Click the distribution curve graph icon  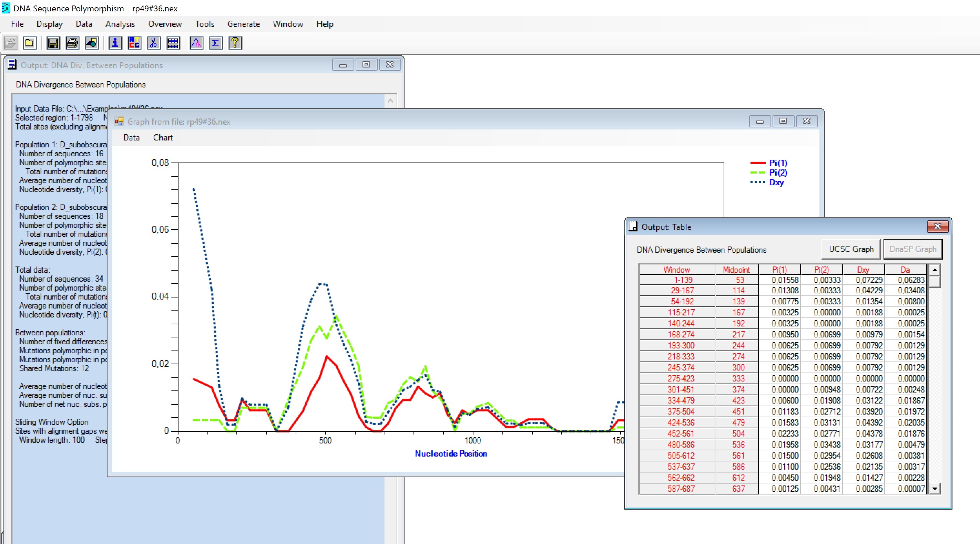[196, 43]
